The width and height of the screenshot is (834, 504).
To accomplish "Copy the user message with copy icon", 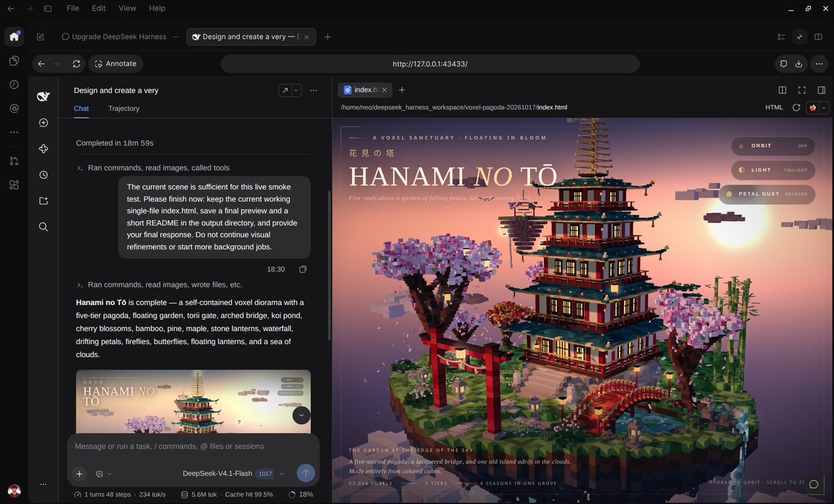I will (303, 270).
